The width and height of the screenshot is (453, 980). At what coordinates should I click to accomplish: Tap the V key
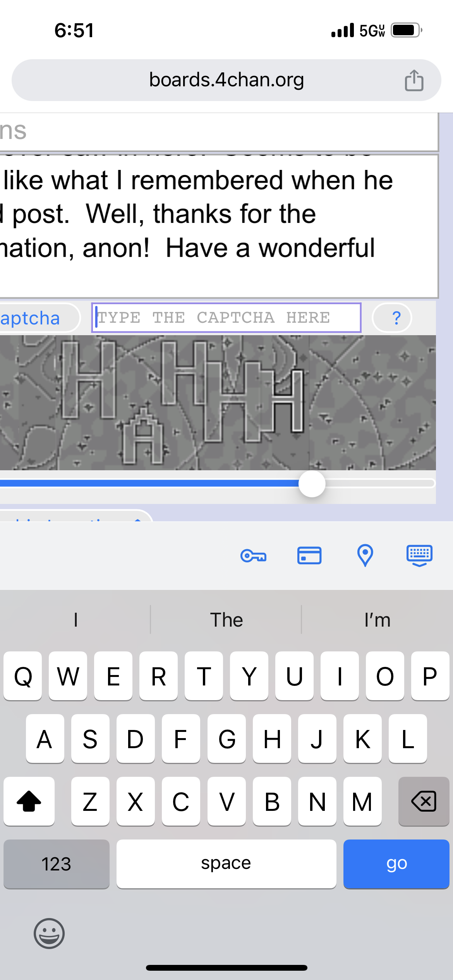[226, 801]
